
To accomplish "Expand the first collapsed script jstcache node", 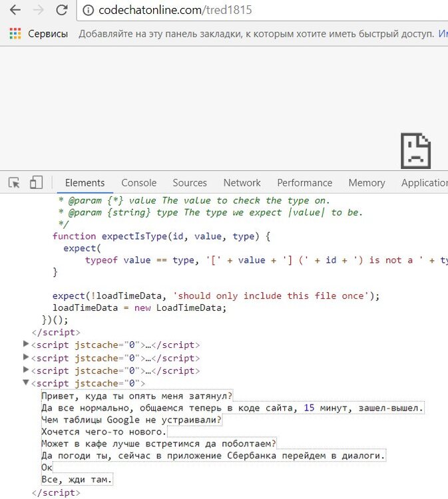I will tap(26, 344).
